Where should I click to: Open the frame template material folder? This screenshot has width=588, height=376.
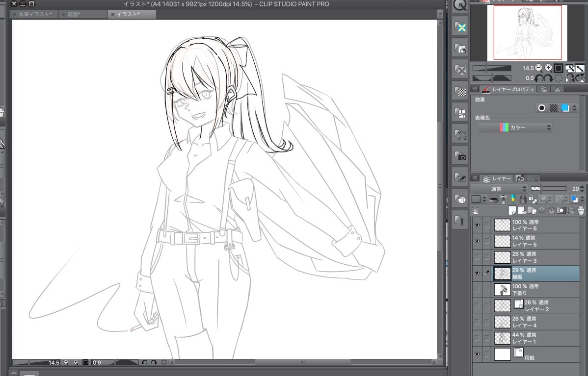[460, 112]
